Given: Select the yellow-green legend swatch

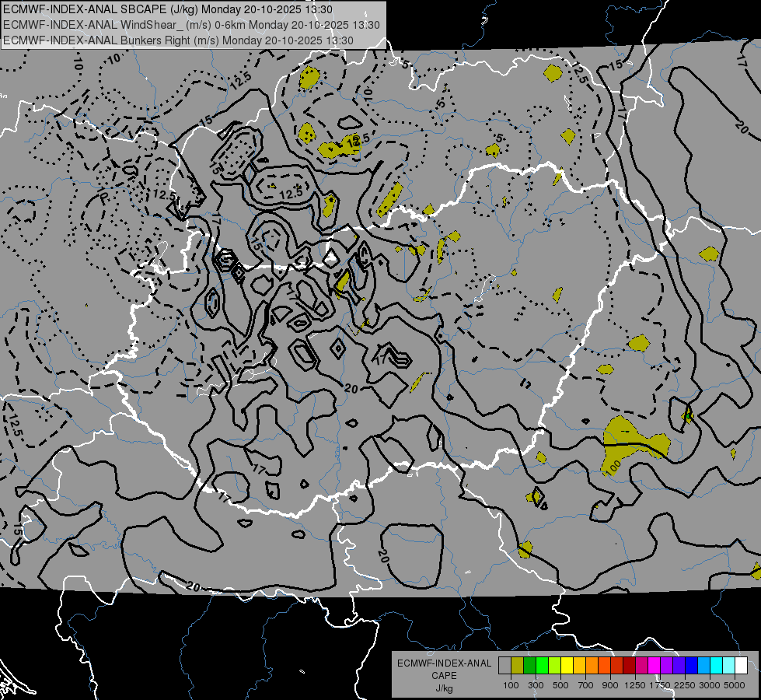Looking at the screenshot, I should click(x=555, y=666).
